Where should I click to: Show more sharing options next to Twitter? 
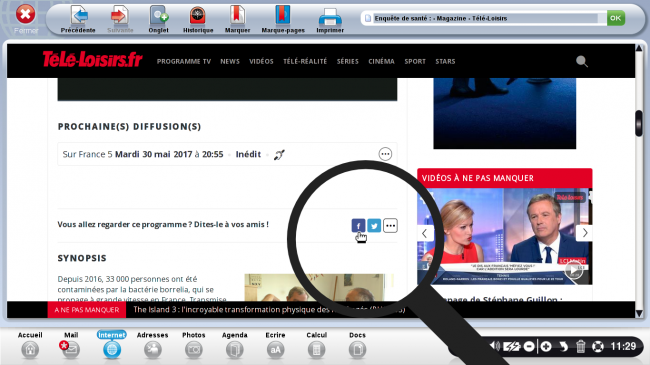pos(390,226)
